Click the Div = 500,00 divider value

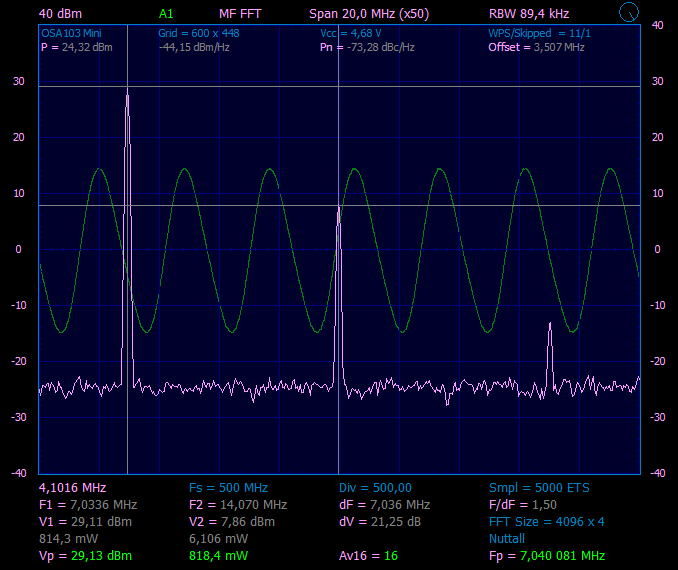click(x=376, y=487)
